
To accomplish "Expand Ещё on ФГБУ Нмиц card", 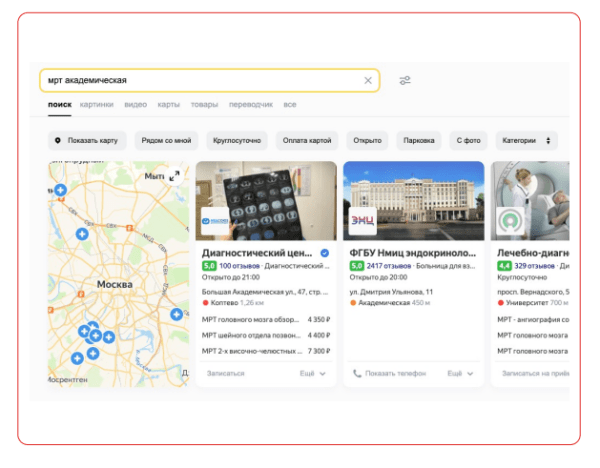I will pyautogui.click(x=461, y=373).
